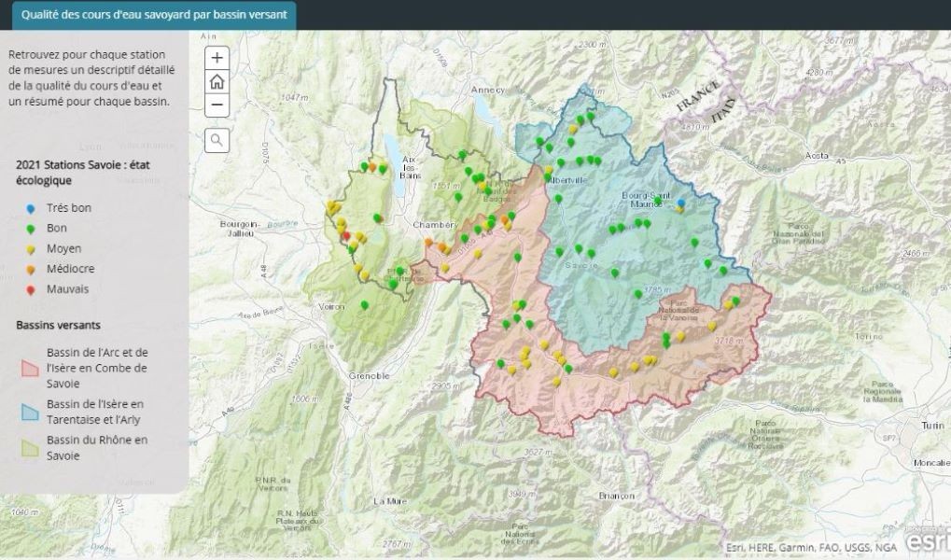Click the Esri, HERE, Garmin attribution text
The height and width of the screenshot is (560, 951).
pyautogui.click(x=811, y=548)
